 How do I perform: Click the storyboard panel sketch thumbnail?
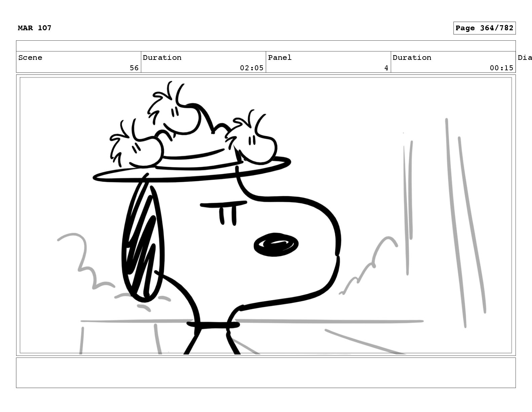coord(266,215)
